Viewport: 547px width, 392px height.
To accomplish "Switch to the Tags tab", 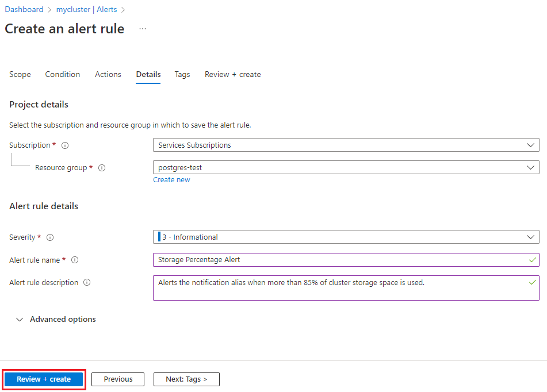I will [x=182, y=74].
